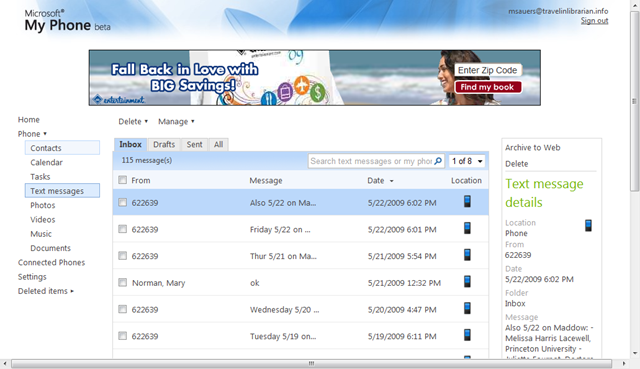Click Archive to Web in details pane
The height and width of the screenshot is (369, 640).
pos(532,148)
